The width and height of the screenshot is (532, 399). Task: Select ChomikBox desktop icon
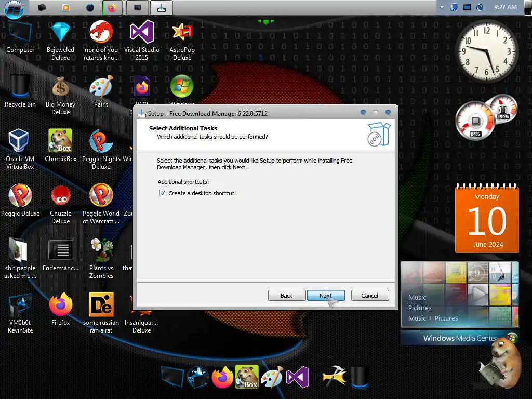[x=60, y=145]
